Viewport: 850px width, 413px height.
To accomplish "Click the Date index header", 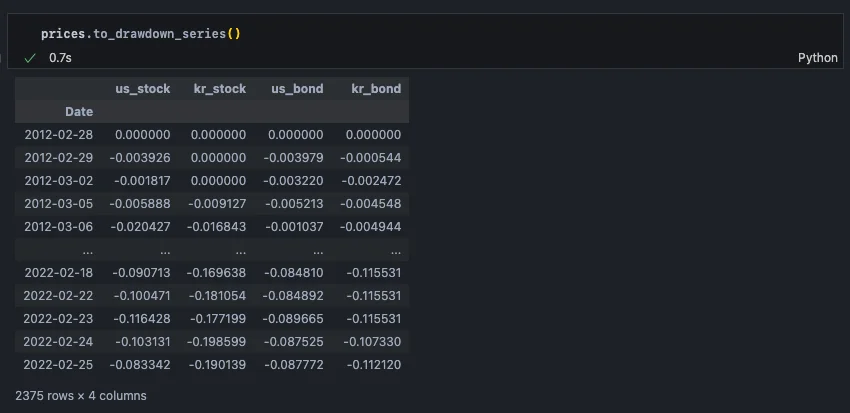I will (79, 112).
